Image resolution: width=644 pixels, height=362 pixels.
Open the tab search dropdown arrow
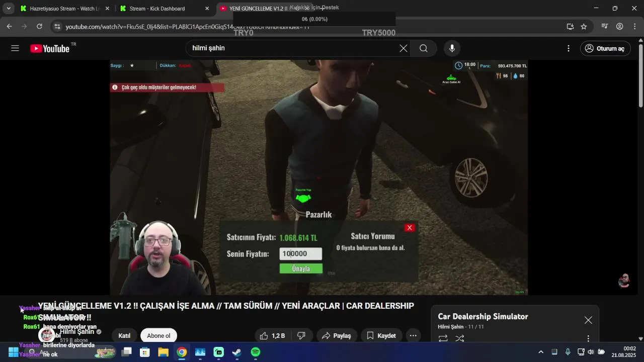click(8, 9)
